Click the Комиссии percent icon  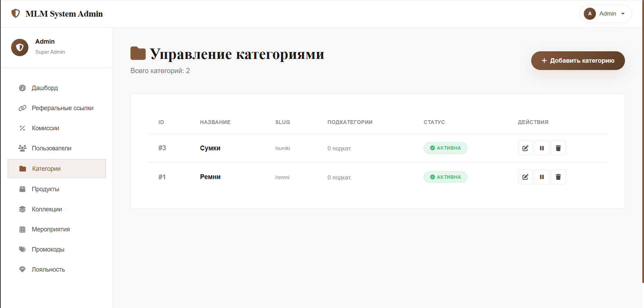click(x=22, y=128)
